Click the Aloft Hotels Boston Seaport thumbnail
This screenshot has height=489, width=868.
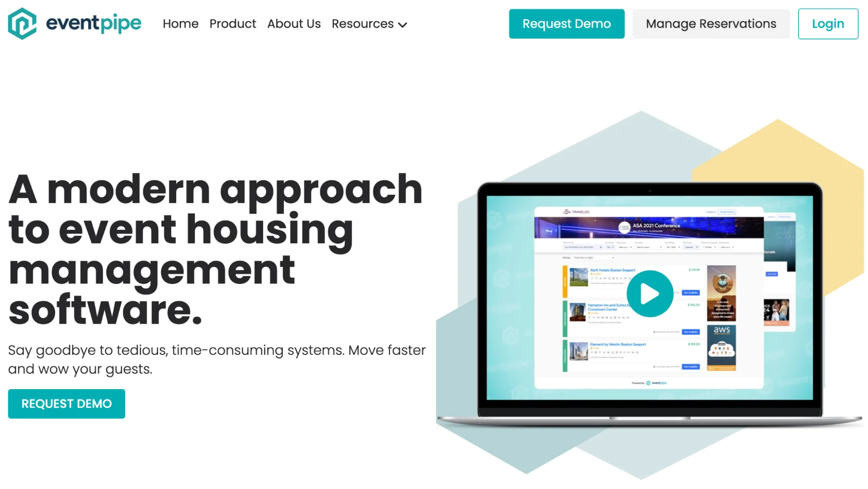click(x=578, y=278)
